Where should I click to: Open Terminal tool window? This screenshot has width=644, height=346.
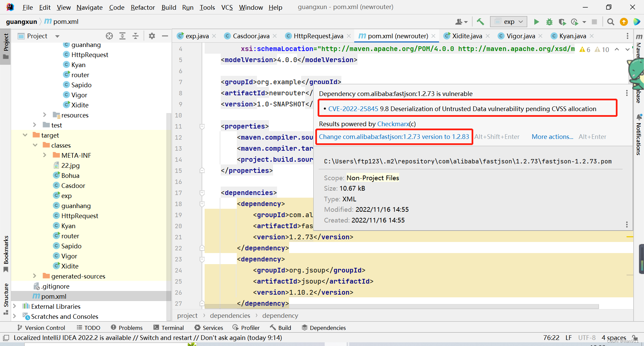tap(169, 328)
